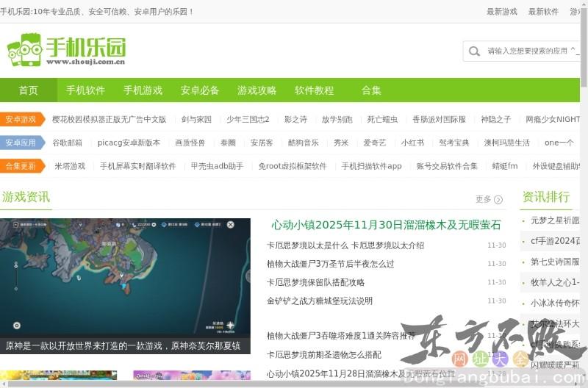Open the 合集 navigation tab
The height and width of the screenshot is (388, 588).
point(371,90)
